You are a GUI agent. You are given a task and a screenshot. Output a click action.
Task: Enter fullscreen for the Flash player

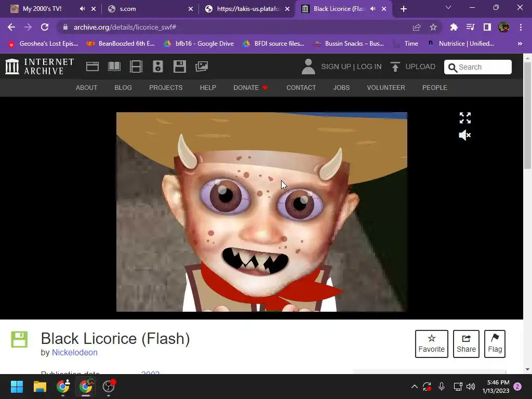pyautogui.click(x=465, y=118)
